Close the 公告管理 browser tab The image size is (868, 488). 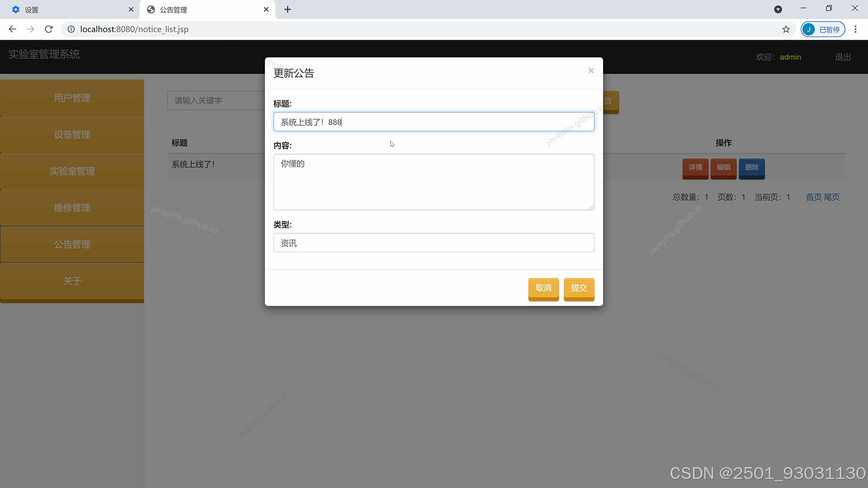[266, 9]
